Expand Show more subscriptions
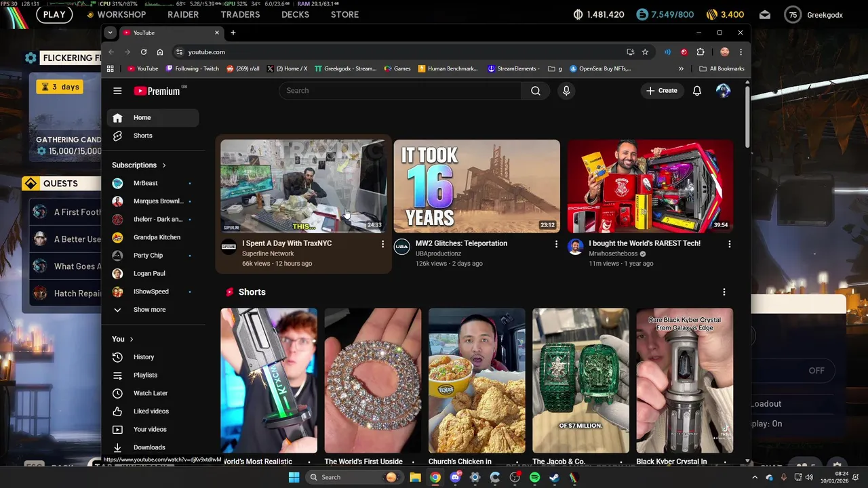 point(149,310)
